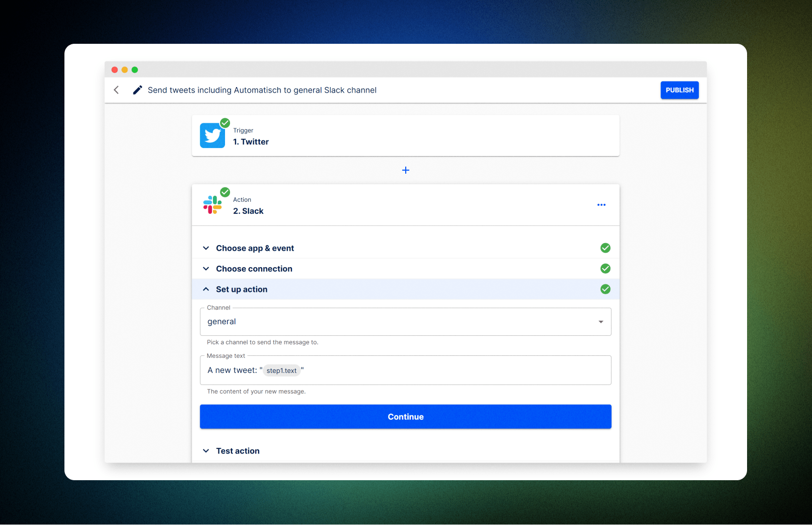
Task: Click the Continue button
Action: click(x=406, y=417)
